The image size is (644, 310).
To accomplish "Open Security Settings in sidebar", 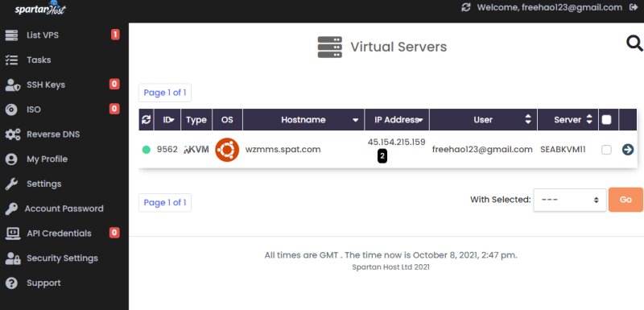I will (x=63, y=258).
